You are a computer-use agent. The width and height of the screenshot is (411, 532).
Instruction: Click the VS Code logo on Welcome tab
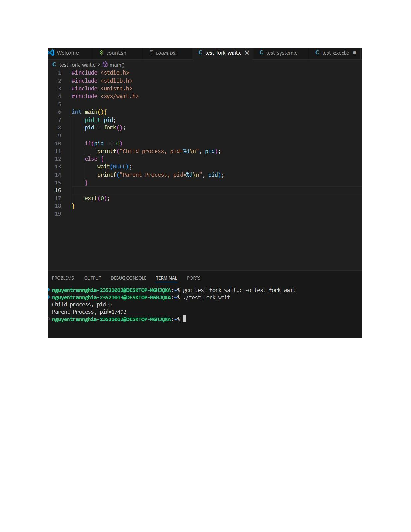point(51,53)
